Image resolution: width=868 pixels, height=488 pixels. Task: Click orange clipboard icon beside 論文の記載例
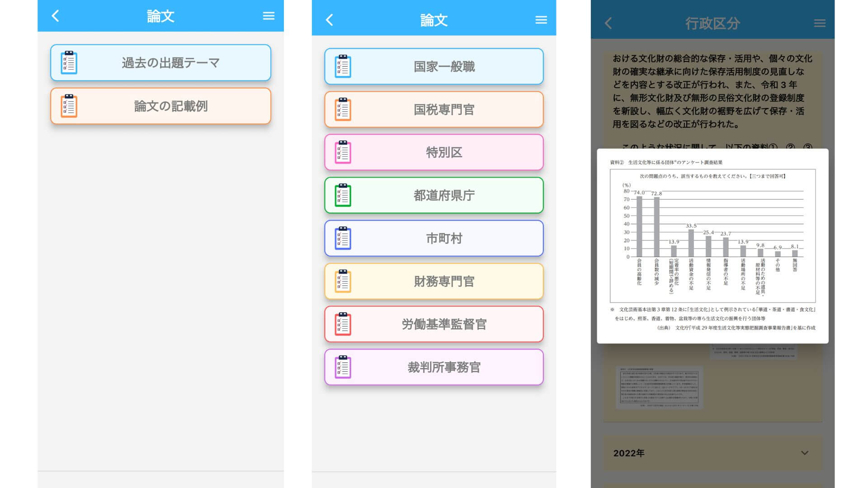coord(69,106)
